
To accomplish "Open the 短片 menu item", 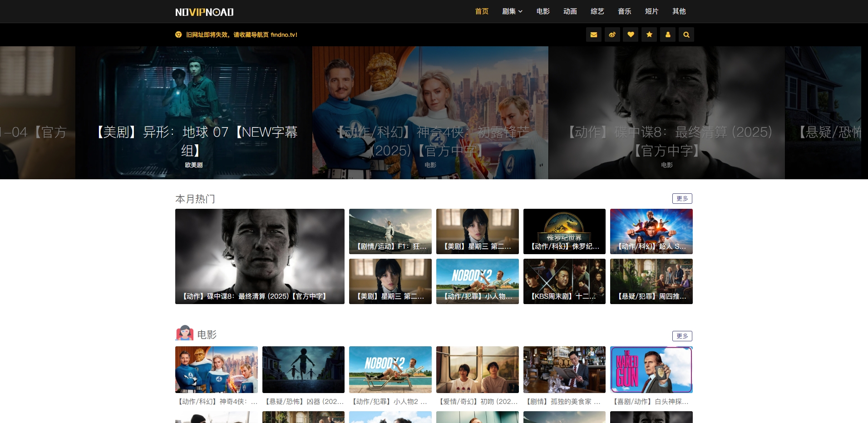I will (651, 11).
